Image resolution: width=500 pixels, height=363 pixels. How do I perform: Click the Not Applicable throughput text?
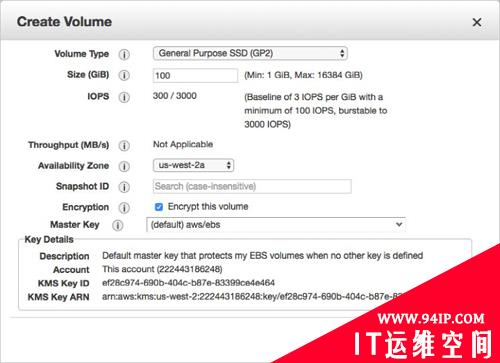coord(183,144)
